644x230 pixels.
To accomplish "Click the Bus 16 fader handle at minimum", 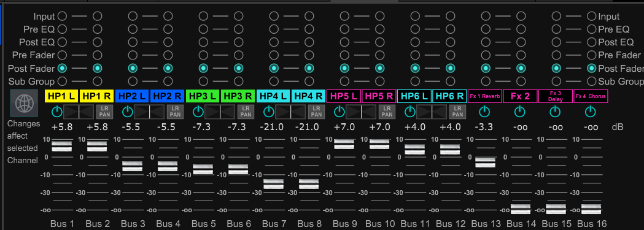I will point(591,209).
